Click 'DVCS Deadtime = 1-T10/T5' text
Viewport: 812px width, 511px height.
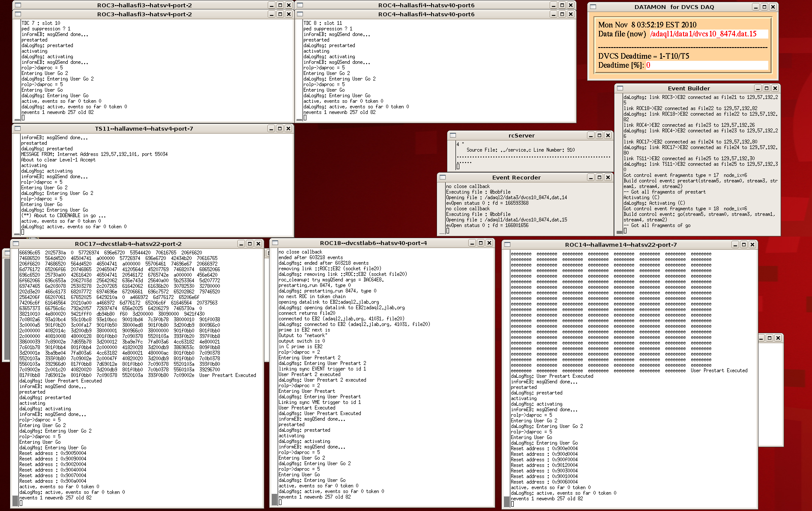(644, 56)
